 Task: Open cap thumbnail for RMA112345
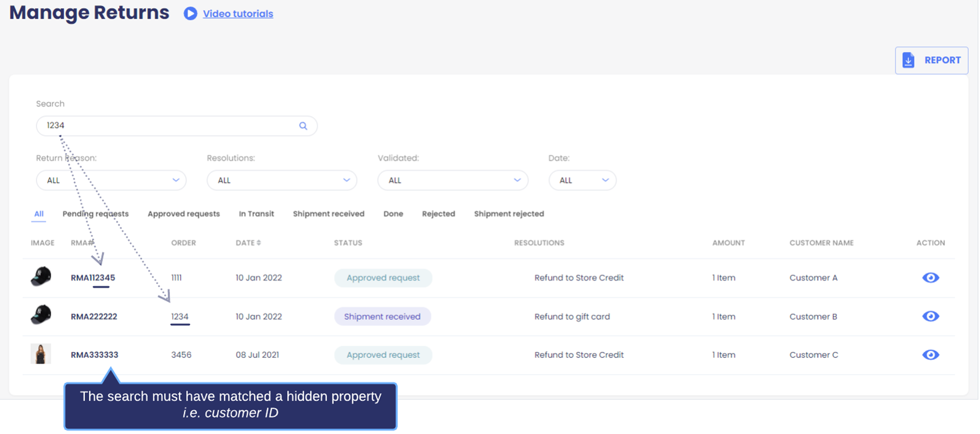pos(41,277)
